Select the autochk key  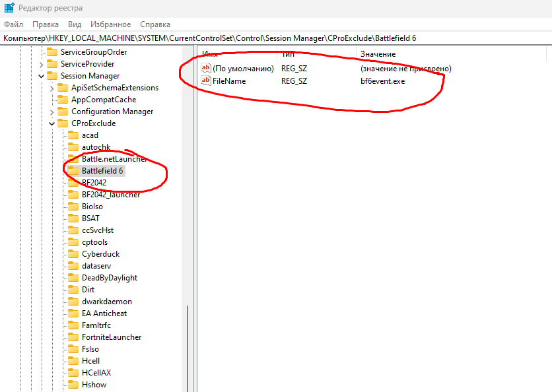coord(96,147)
